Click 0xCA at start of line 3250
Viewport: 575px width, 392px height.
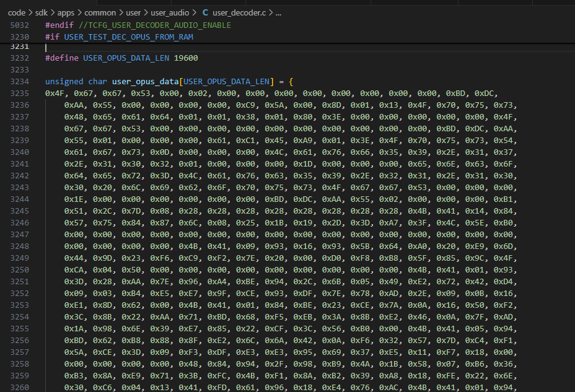pos(74,269)
